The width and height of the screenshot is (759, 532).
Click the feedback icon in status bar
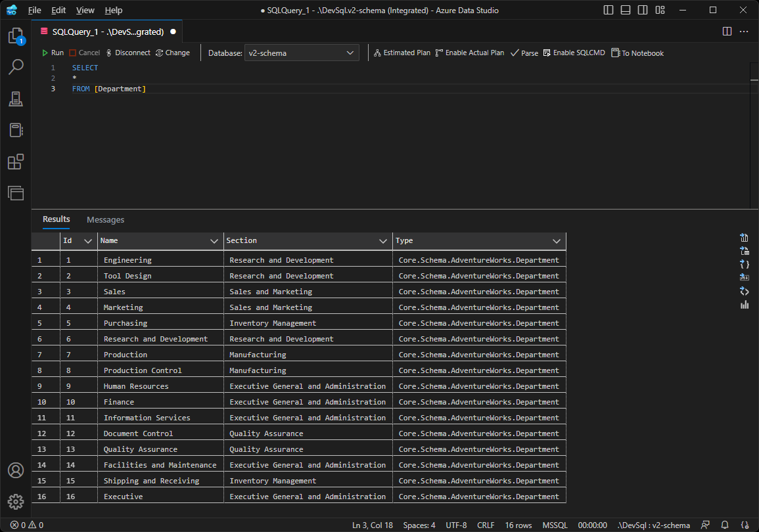(x=705, y=525)
